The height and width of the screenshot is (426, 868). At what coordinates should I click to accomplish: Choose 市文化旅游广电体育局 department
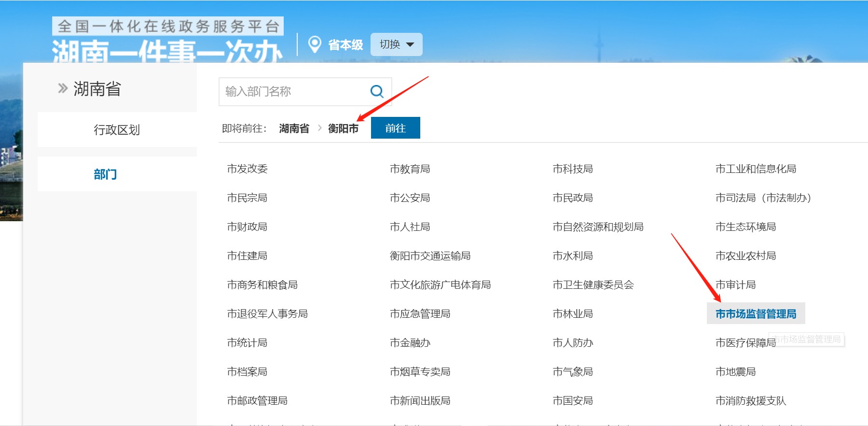[x=440, y=284]
